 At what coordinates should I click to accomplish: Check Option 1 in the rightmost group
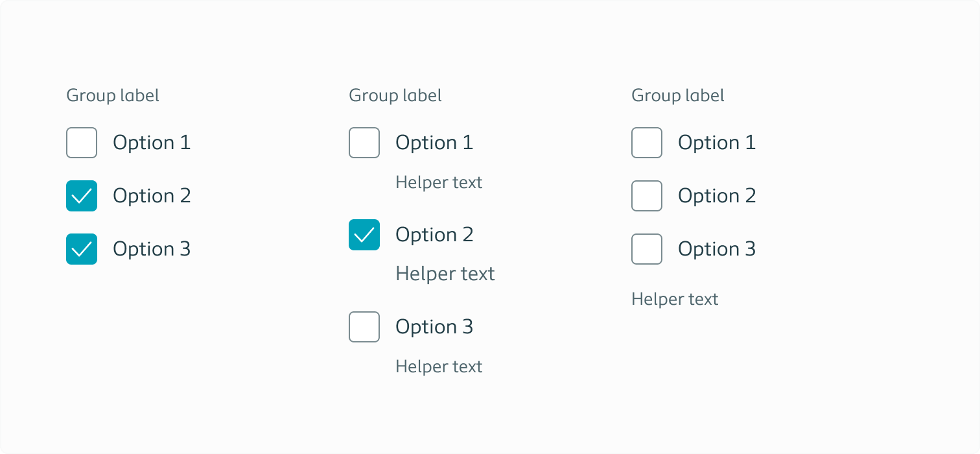click(646, 142)
